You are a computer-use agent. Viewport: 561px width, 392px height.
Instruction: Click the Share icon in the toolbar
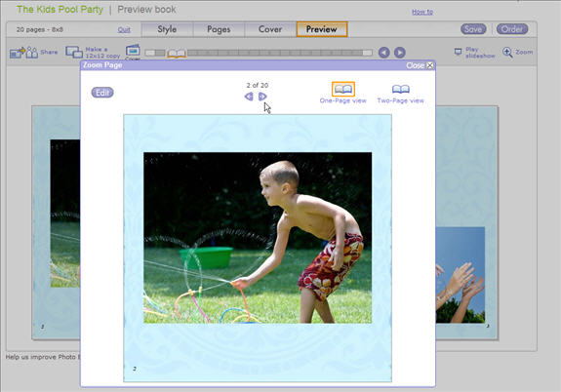[23, 53]
